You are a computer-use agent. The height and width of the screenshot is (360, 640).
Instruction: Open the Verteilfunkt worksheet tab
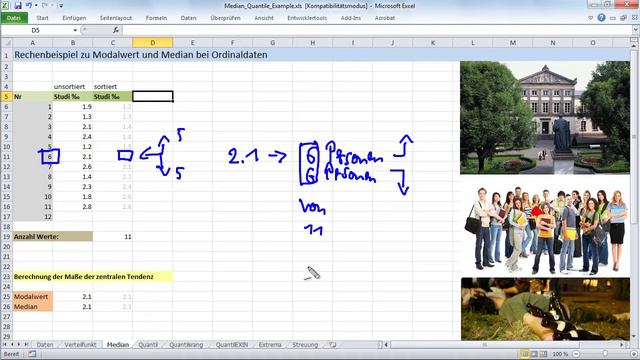(80, 345)
